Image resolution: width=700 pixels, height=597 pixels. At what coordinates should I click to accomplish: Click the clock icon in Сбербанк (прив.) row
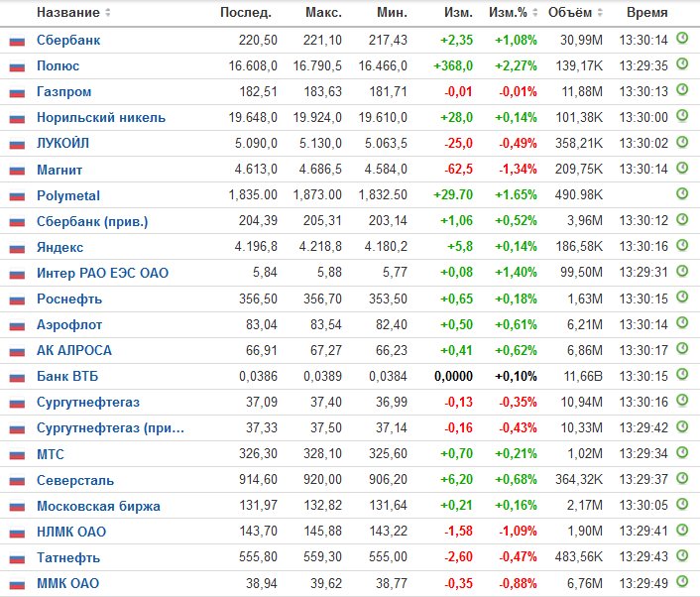682,219
